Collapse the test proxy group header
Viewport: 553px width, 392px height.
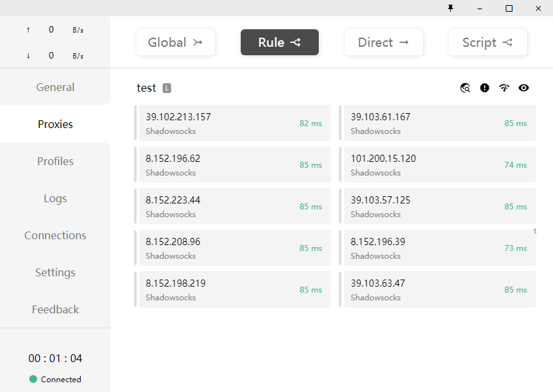click(x=146, y=88)
